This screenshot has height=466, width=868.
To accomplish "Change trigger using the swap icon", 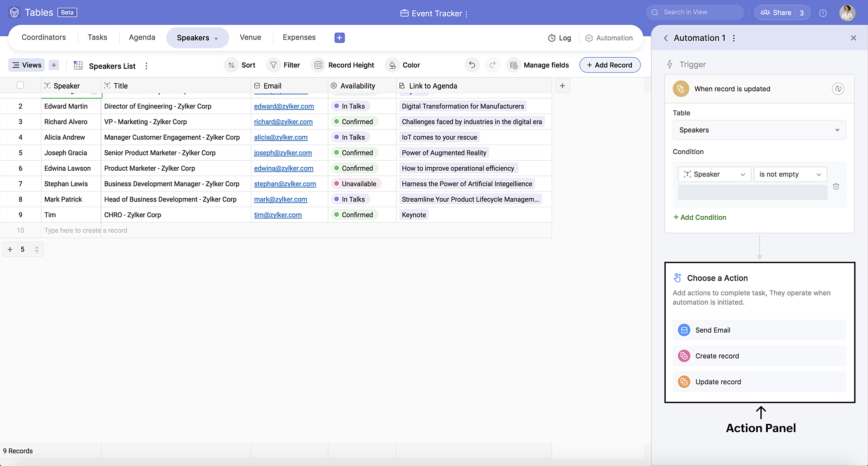I will click(838, 89).
